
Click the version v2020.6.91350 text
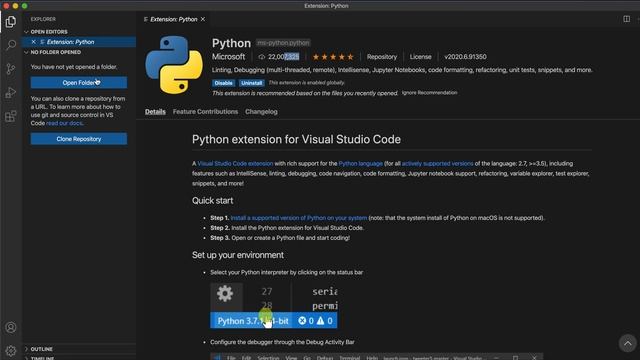(x=465, y=57)
